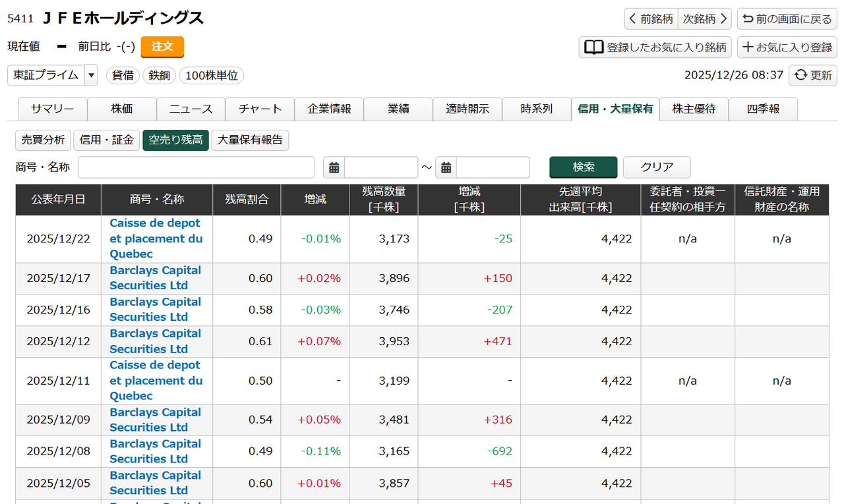This screenshot has height=504, width=844.
Task: Click the start date calendar icon
Action: click(x=334, y=167)
